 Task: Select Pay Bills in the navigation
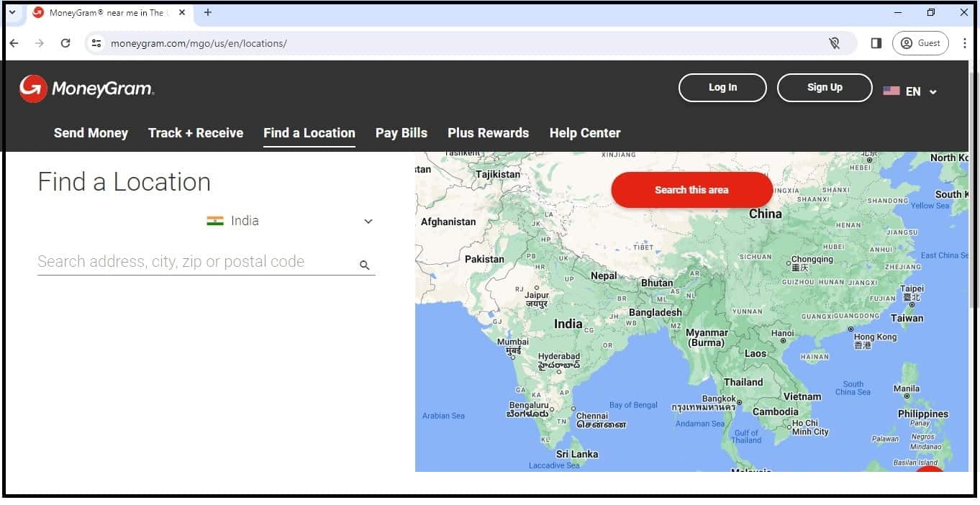tap(401, 133)
